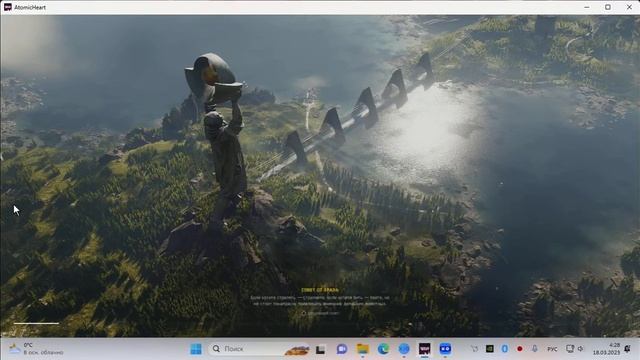The image size is (640, 360).
Task: Click the tray icon left of NVIDIA
Action: tap(474, 349)
